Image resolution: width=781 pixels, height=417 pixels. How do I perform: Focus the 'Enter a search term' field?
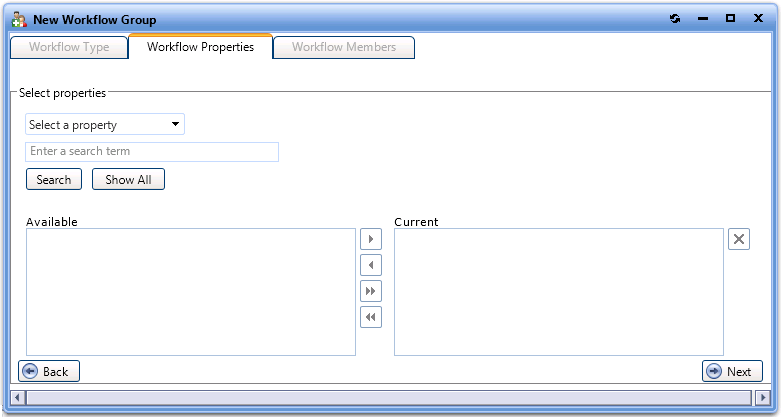pyautogui.click(x=152, y=152)
